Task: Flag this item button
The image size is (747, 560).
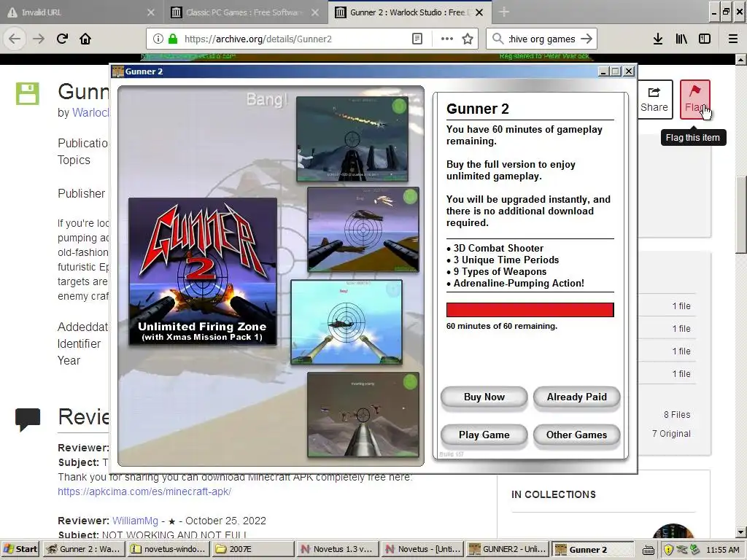Action: point(695,99)
